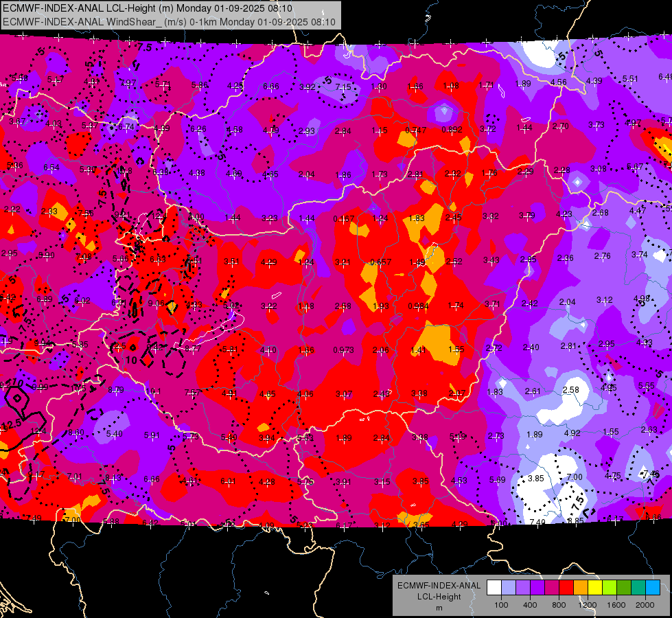Click the wind shear value 2.33
This screenshot has height=618, width=672.
pyautogui.click(x=49, y=211)
